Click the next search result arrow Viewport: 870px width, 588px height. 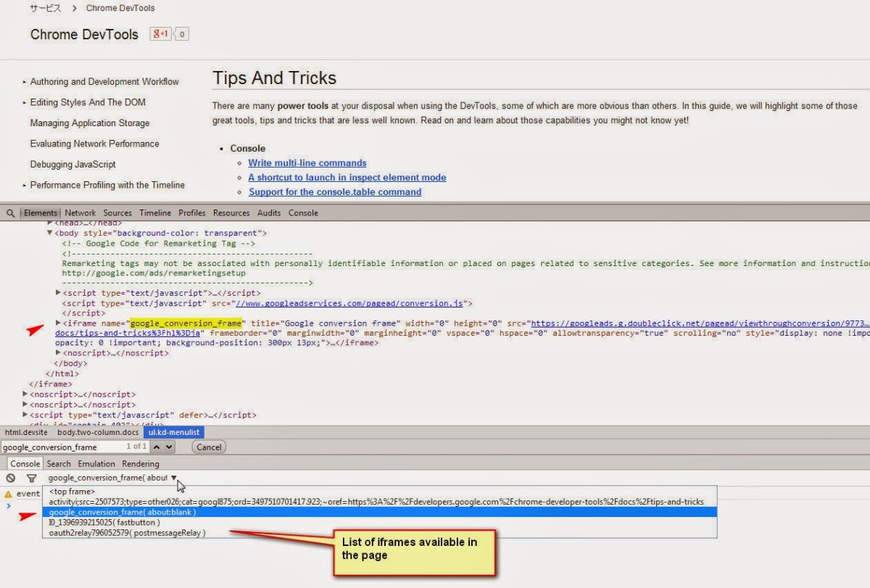click(x=169, y=447)
